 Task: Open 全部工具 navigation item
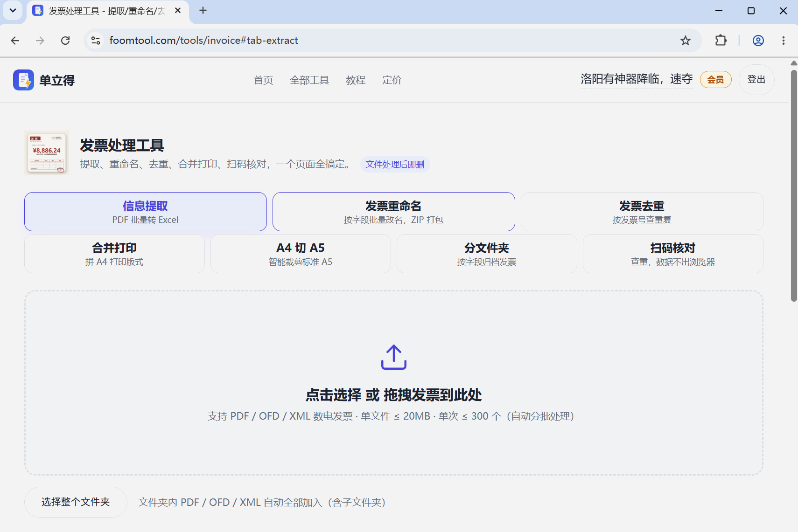pos(309,80)
